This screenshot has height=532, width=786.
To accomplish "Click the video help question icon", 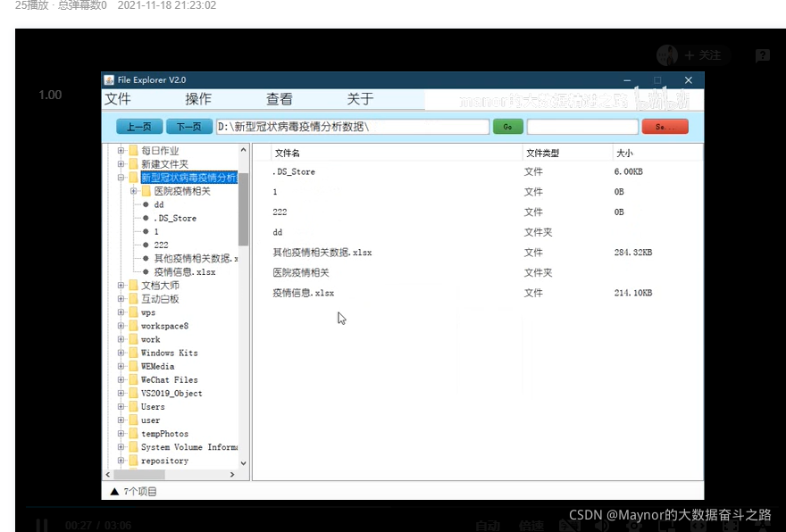I will 763,55.
